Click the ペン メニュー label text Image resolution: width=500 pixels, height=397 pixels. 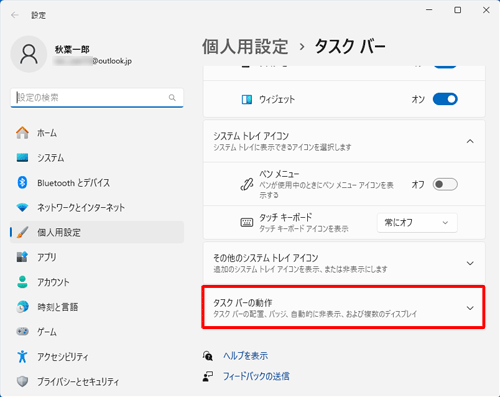279,174
